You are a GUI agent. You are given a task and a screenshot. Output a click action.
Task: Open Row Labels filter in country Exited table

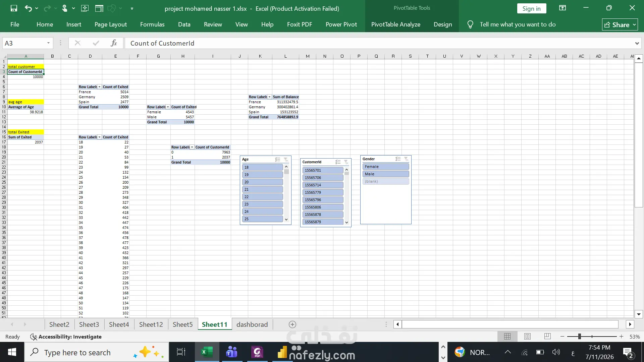click(100, 87)
